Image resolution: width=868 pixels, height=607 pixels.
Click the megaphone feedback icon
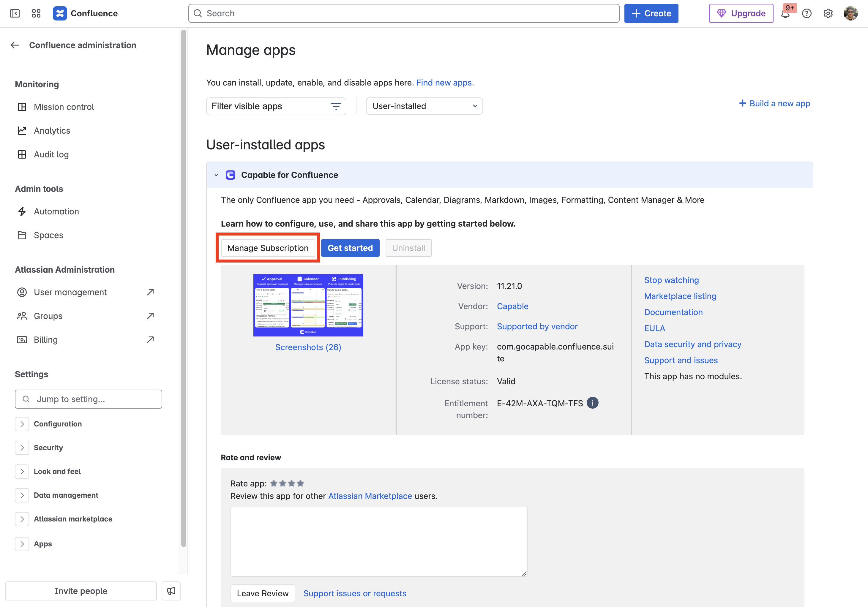point(171,591)
